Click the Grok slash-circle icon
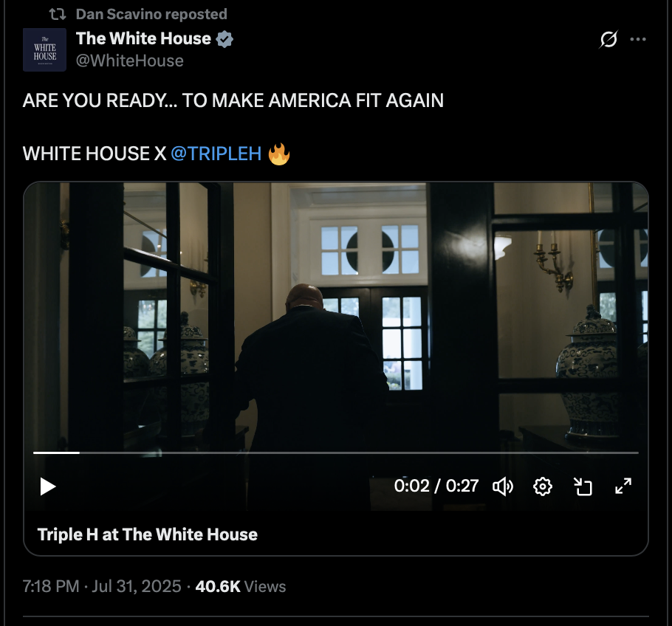This screenshot has height=626, width=672. pos(608,39)
